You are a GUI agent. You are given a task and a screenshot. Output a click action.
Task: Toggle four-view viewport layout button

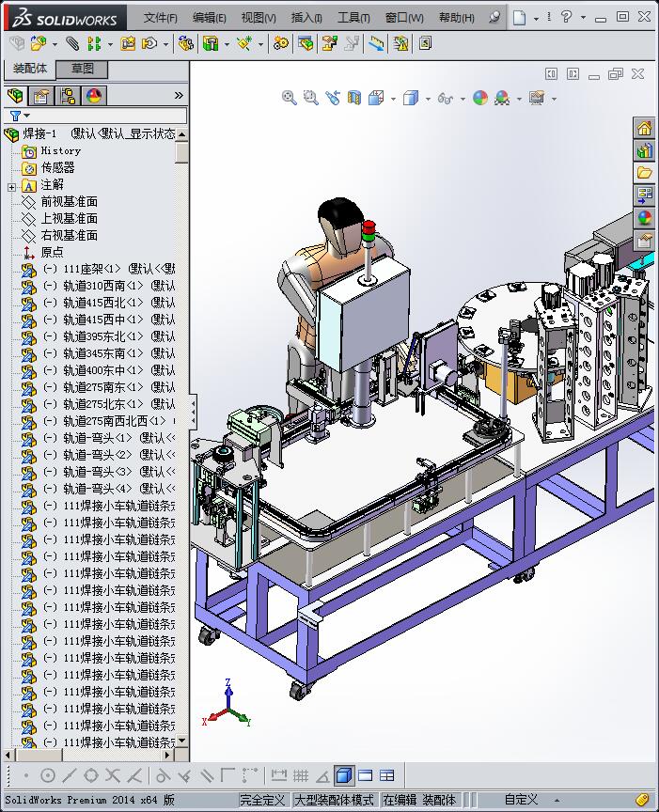click(387, 775)
